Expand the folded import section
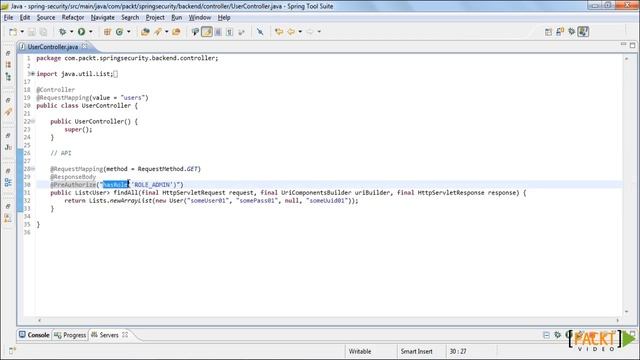This screenshot has width=640, height=360. click(x=33, y=74)
